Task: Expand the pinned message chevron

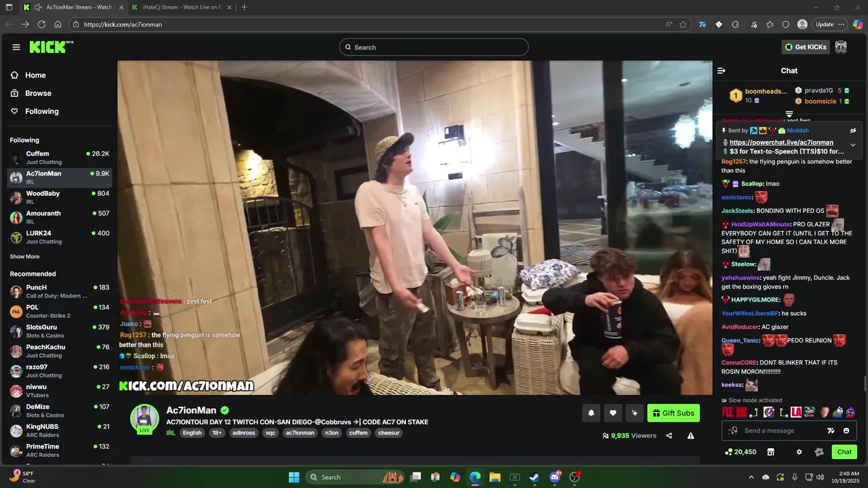Action: (853, 144)
